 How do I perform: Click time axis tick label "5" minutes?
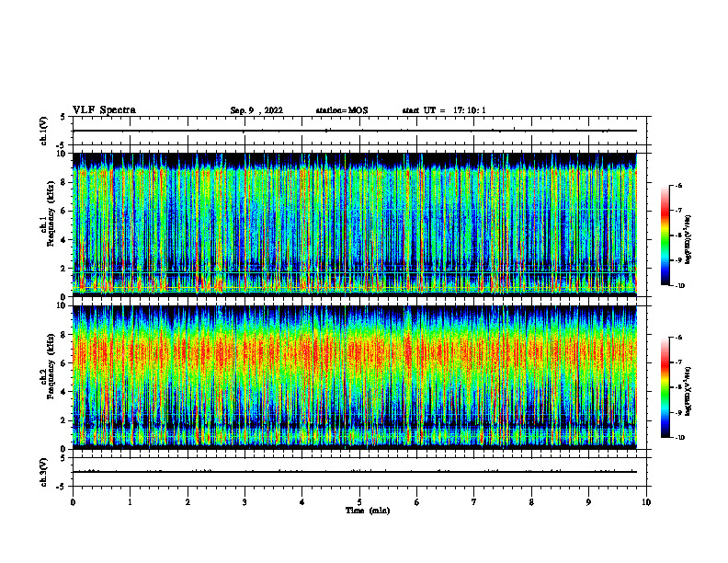(359, 502)
